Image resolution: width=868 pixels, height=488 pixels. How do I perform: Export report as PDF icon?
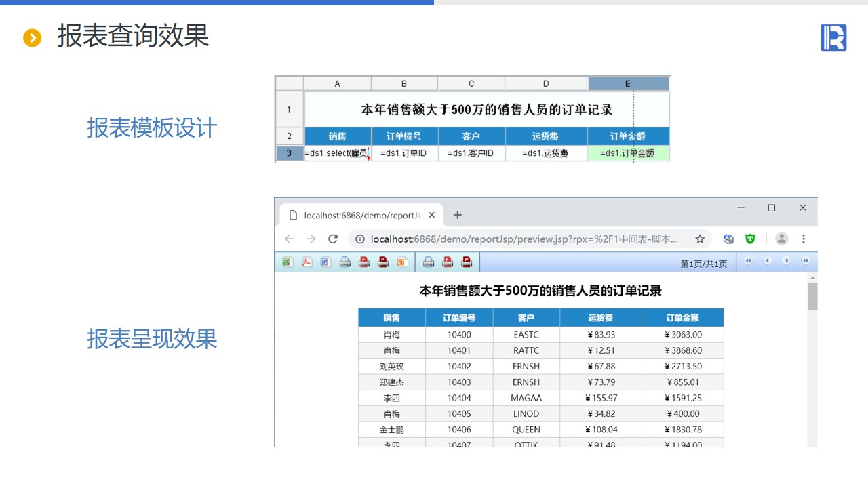[x=307, y=262]
